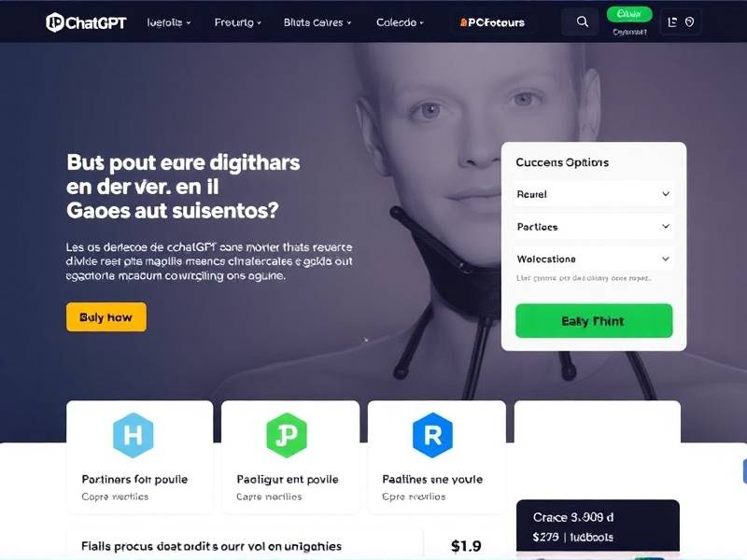Click the location pin icon in header
747x560 pixels.
689,22
